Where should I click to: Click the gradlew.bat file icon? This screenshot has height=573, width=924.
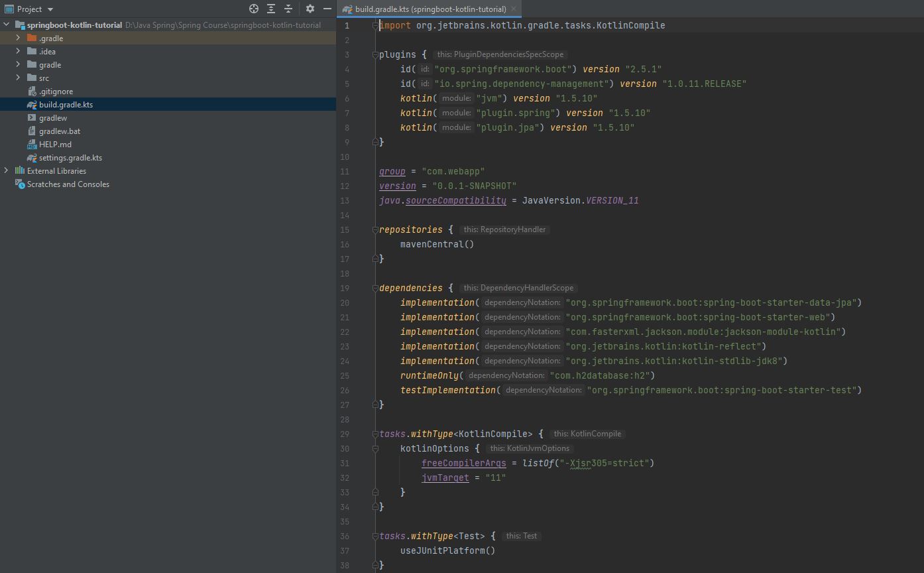click(32, 131)
